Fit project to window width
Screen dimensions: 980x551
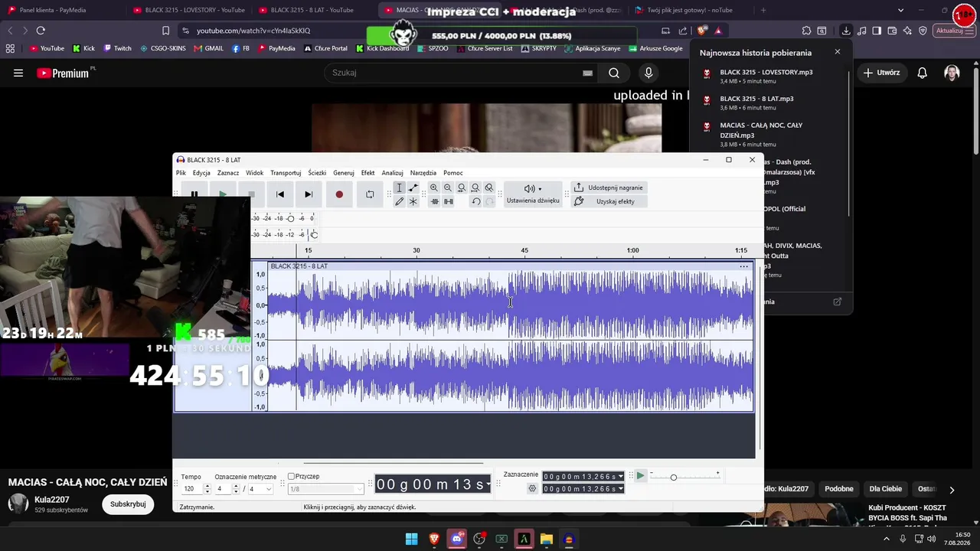[x=475, y=188]
